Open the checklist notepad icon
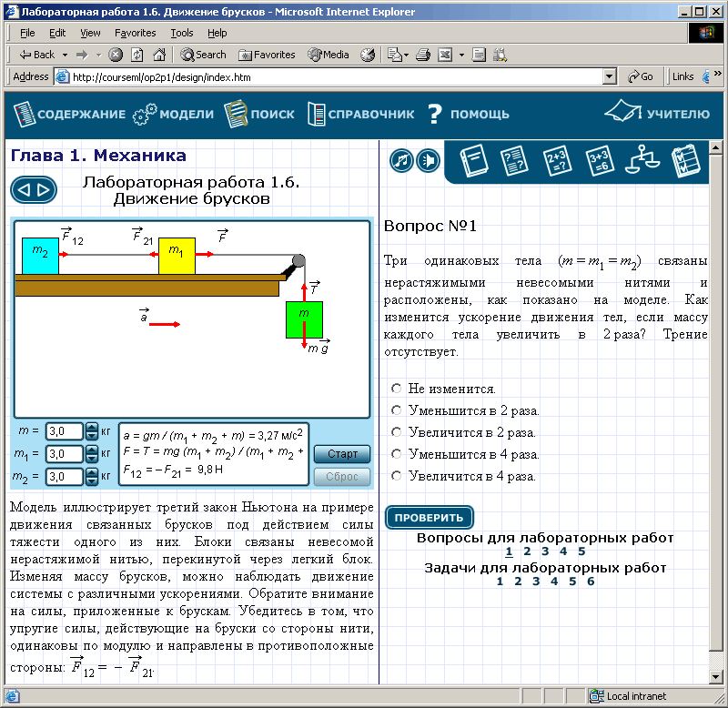The height and width of the screenshot is (708, 728). tap(683, 161)
